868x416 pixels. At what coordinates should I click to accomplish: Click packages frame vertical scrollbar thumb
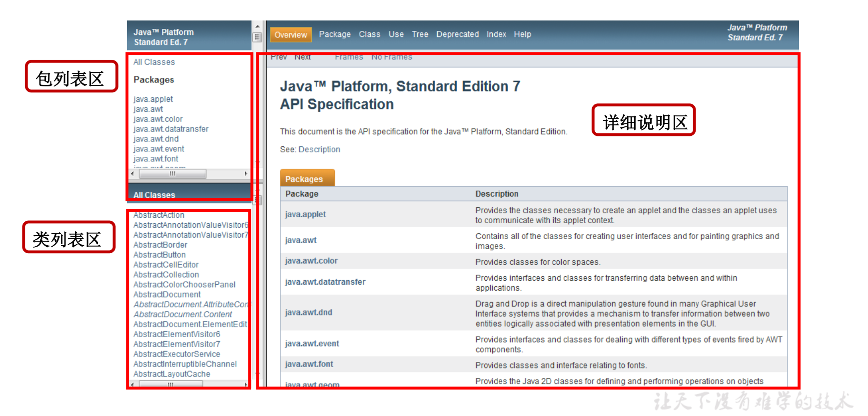[x=258, y=37]
